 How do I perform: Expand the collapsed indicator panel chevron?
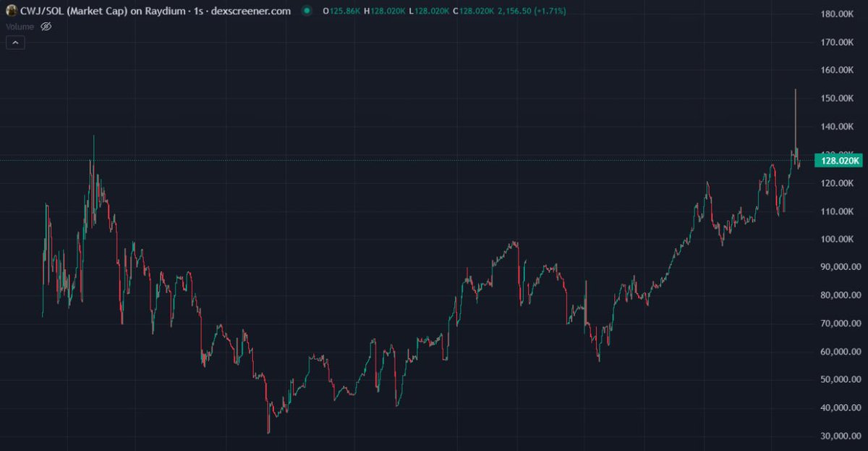coord(15,42)
